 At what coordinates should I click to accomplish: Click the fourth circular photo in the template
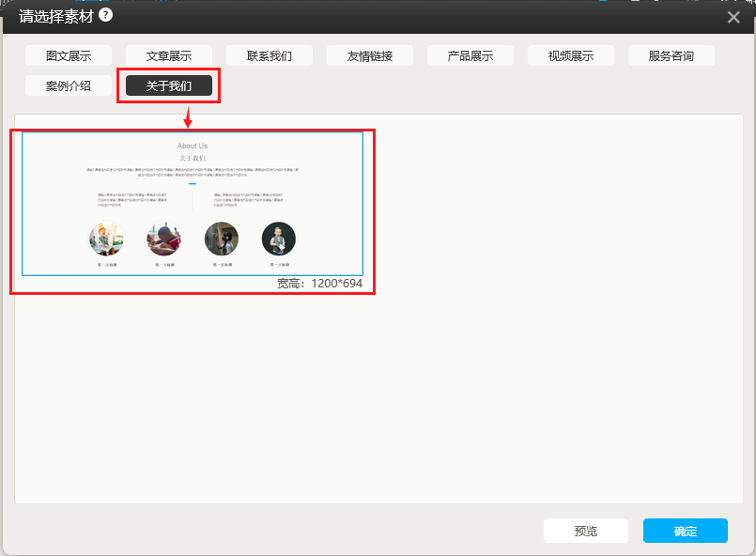279,239
